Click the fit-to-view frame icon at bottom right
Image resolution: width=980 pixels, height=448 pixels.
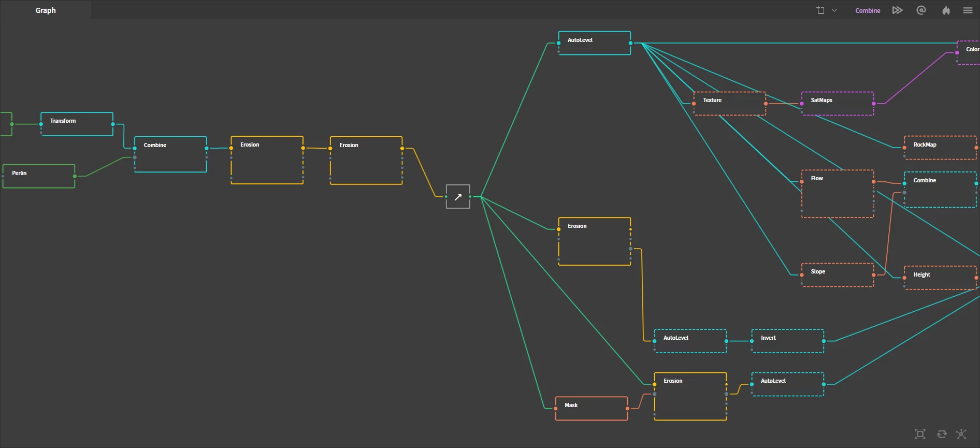tap(920, 434)
